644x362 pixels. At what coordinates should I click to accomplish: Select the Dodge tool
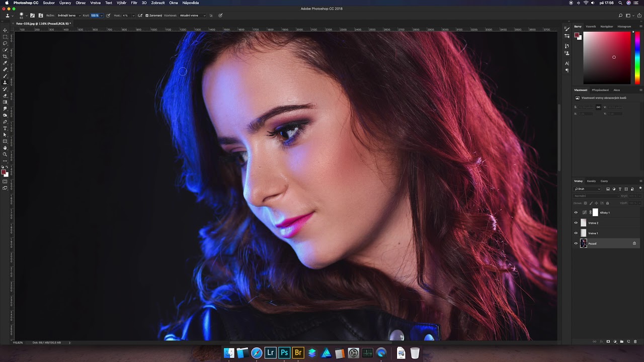(x=5, y=115)
